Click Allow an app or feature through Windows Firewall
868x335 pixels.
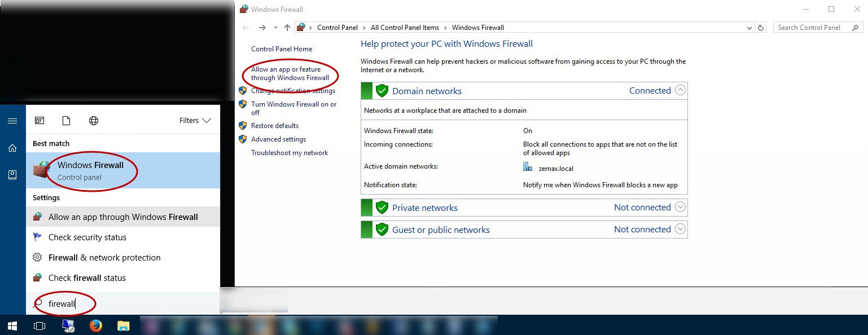[x=290, y=74]
